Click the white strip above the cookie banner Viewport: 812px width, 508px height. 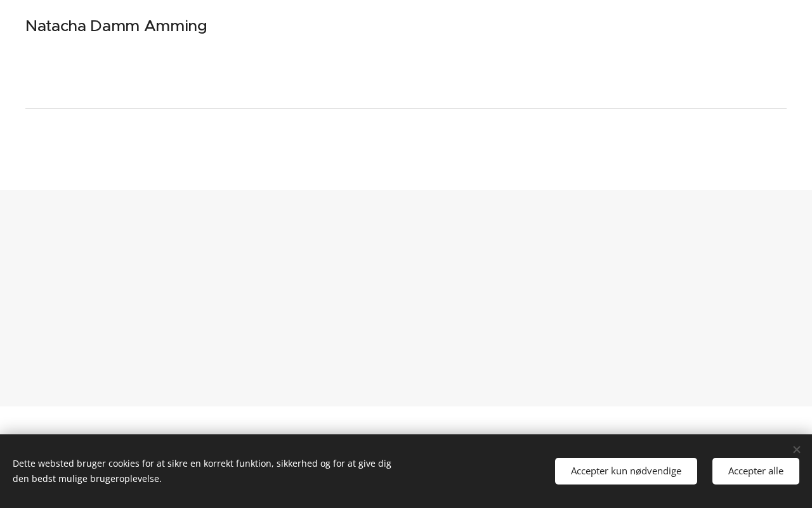pyautogui.click(x=406, y=419)
